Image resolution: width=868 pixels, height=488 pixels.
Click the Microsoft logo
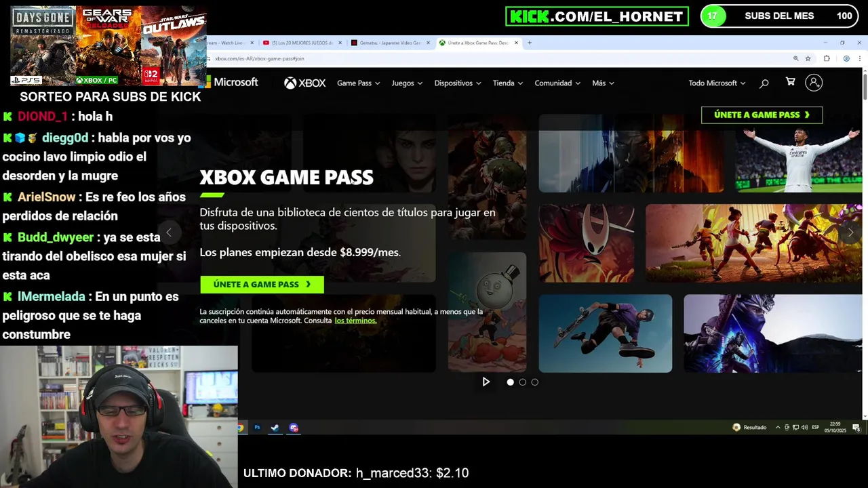pos(233,82)
